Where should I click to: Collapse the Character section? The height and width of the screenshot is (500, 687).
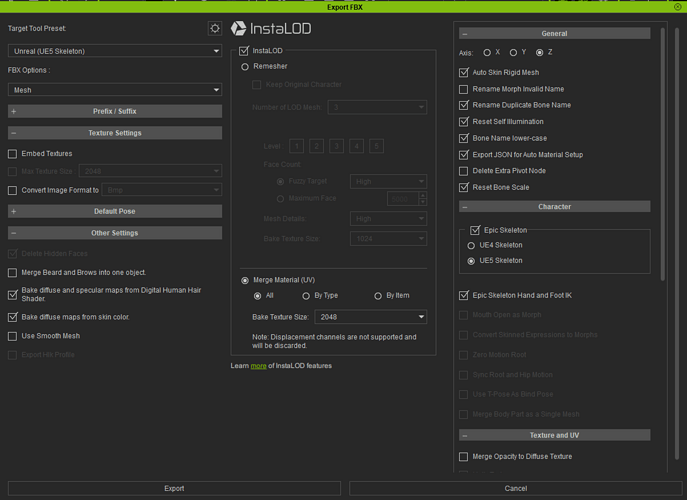[x=554, y=206]
